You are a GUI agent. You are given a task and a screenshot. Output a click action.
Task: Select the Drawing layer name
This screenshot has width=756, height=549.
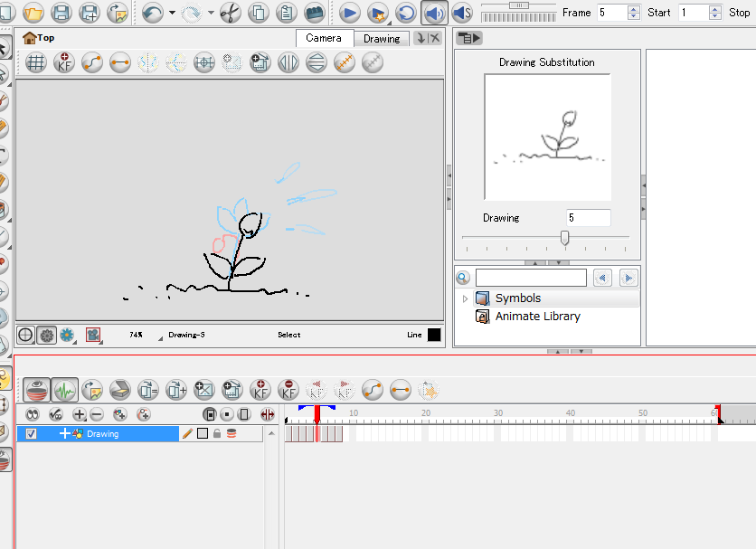[x=103, y=434]
